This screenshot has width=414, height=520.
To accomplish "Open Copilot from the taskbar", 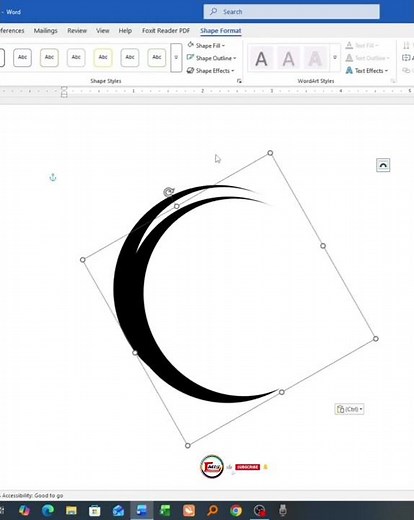I will 24,510.
